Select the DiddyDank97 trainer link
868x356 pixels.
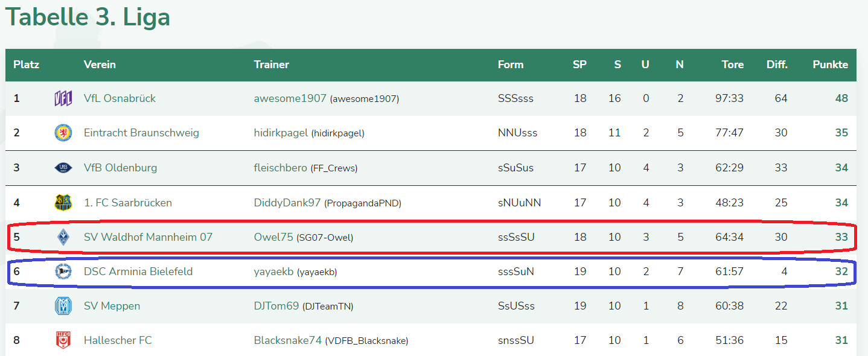click(287, 203)
